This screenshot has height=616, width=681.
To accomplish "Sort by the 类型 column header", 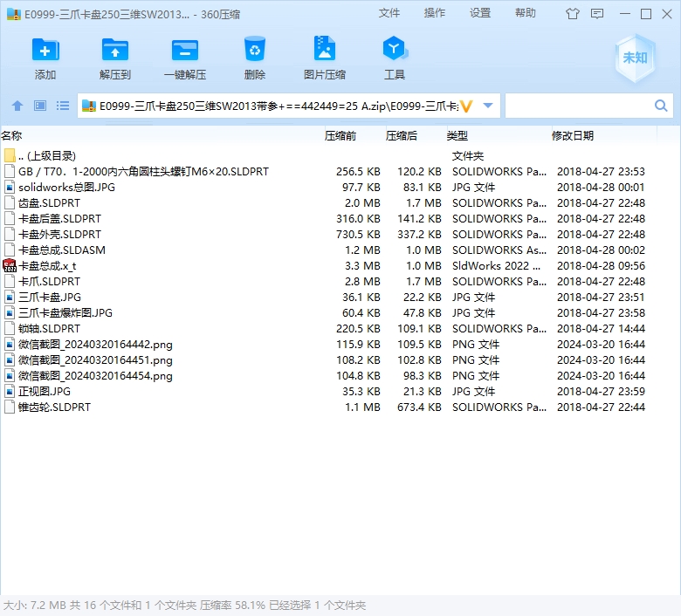I will pyautogui.click(x=457, y=136).
